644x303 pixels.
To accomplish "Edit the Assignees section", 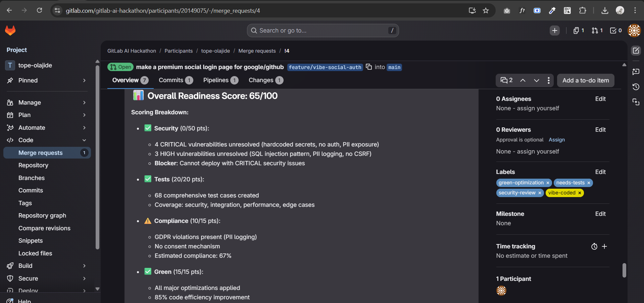I will coord(600,99).
